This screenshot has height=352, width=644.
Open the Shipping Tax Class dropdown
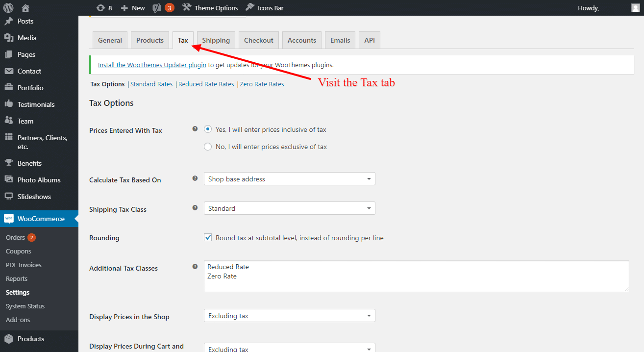click(x=290, y=208)
